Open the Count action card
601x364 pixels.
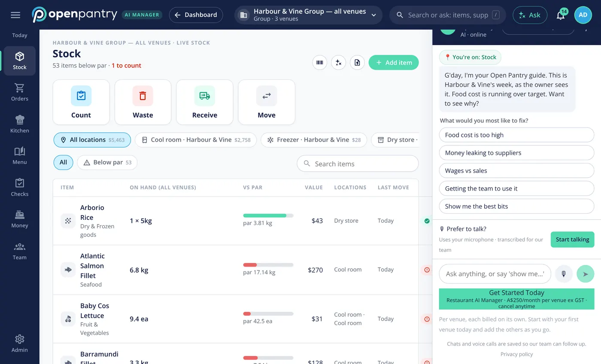click(81, 102)
